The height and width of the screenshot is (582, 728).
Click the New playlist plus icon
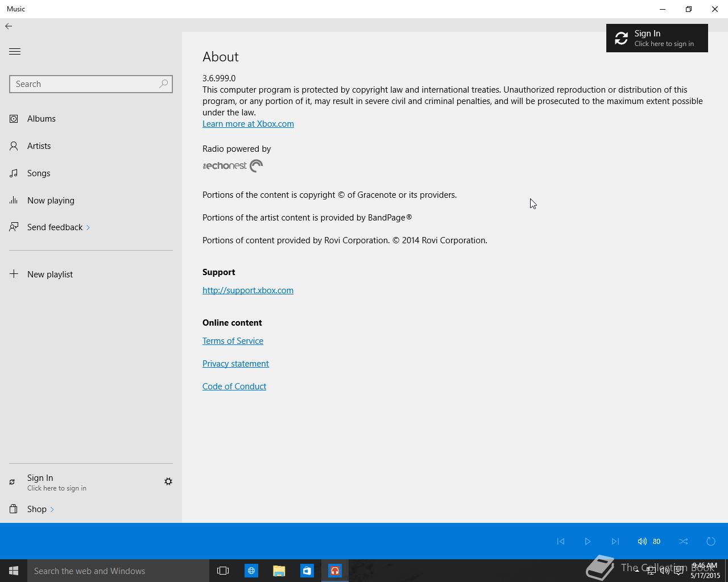14,274
